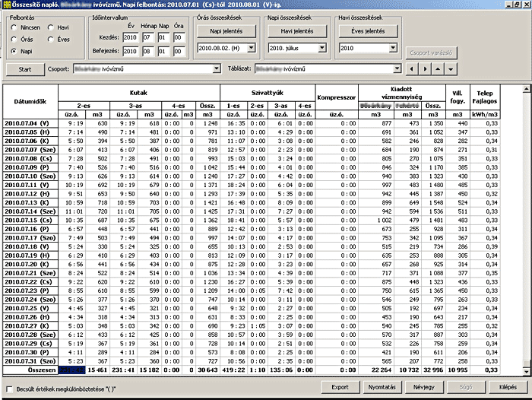
Task: Click the Kilépés exit button
Action: pos(508,387)
